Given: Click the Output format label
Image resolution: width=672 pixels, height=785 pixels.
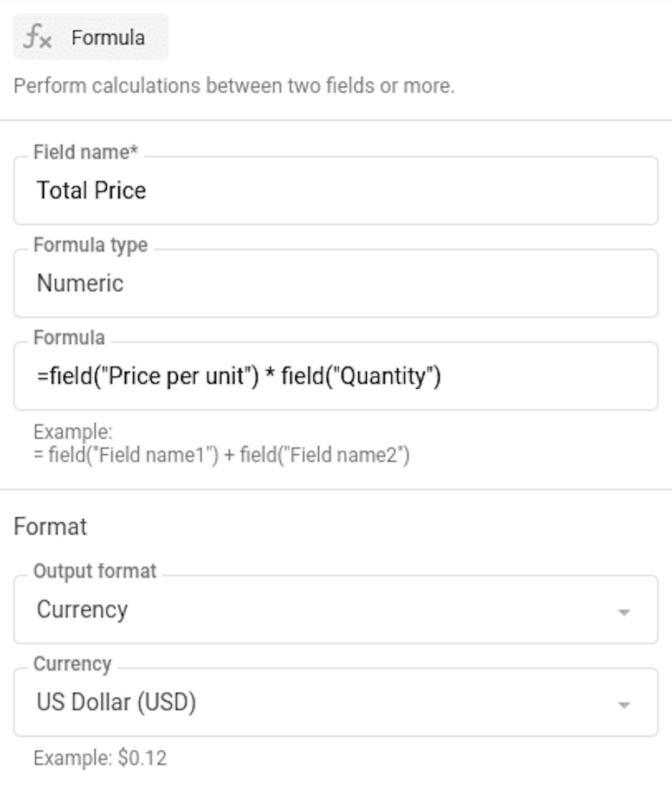Looking at the screenshot, I should click(x=95, y=571).
